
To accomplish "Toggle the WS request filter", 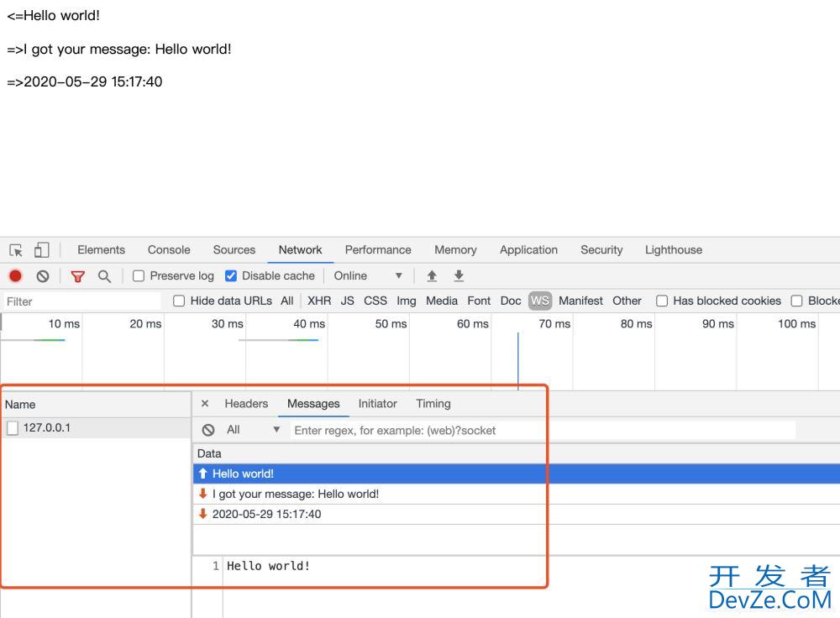I will click(x=540, y=301).
